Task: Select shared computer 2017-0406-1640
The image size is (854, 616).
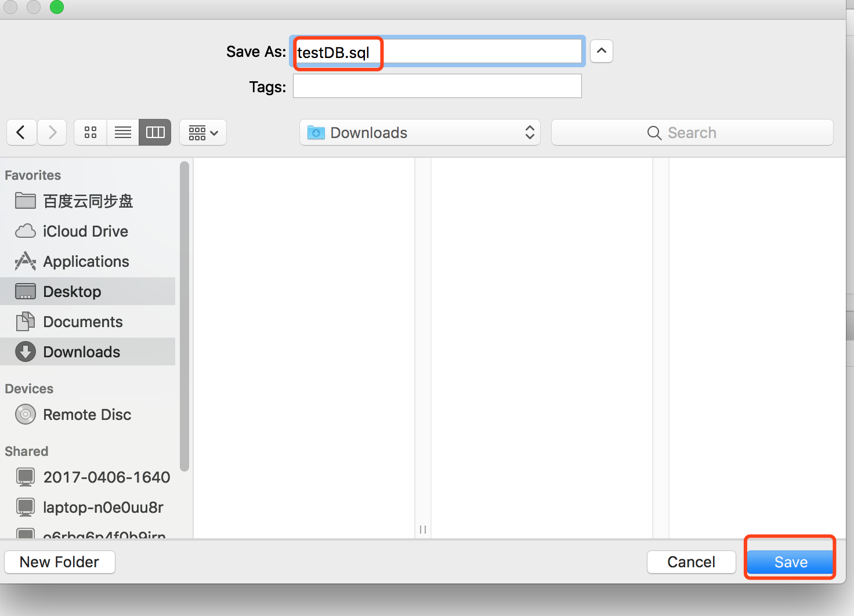Action: tap(88, 477)
